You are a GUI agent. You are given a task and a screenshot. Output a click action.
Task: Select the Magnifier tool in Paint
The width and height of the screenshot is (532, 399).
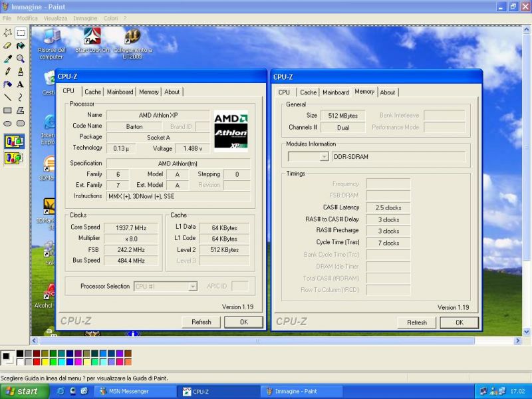click(x=21, y=59)
